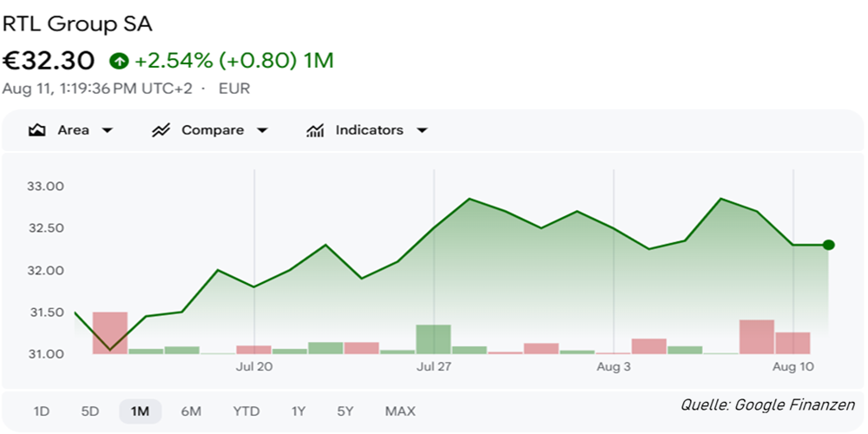Click the green up-arrow change icon
Viewport: 868px width, 434px height.
pyautogui.click(x=119, y=61)
